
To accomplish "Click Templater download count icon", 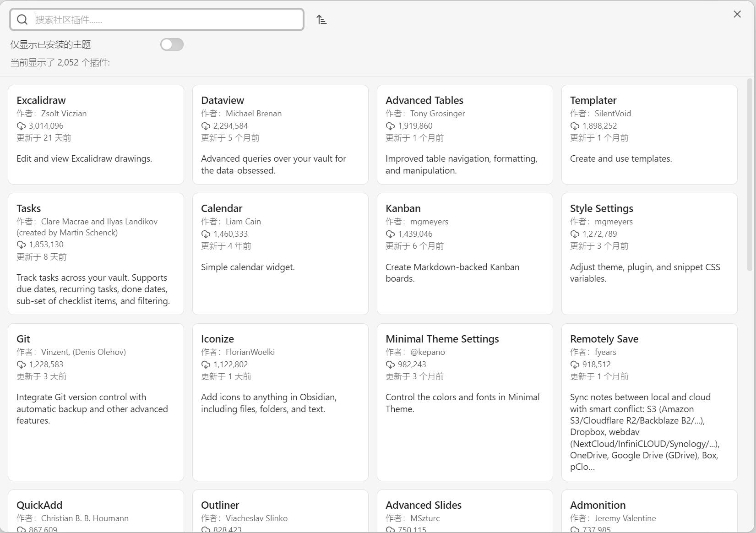I will pos(575,126).
